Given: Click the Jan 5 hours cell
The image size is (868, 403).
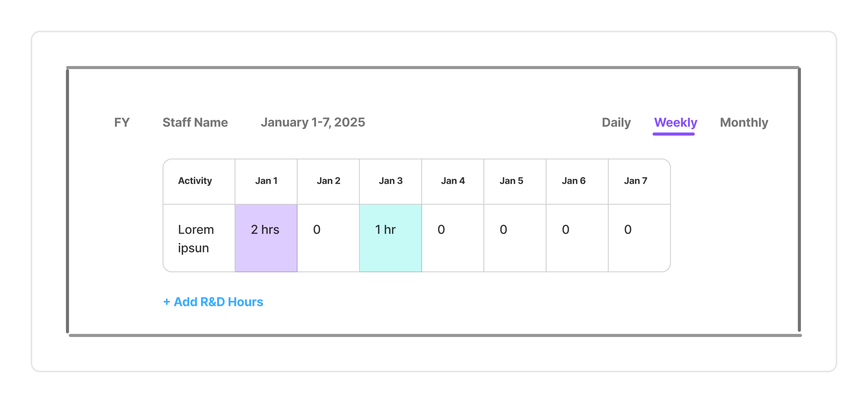Looking at the screenshot, I should coord(515,238).
